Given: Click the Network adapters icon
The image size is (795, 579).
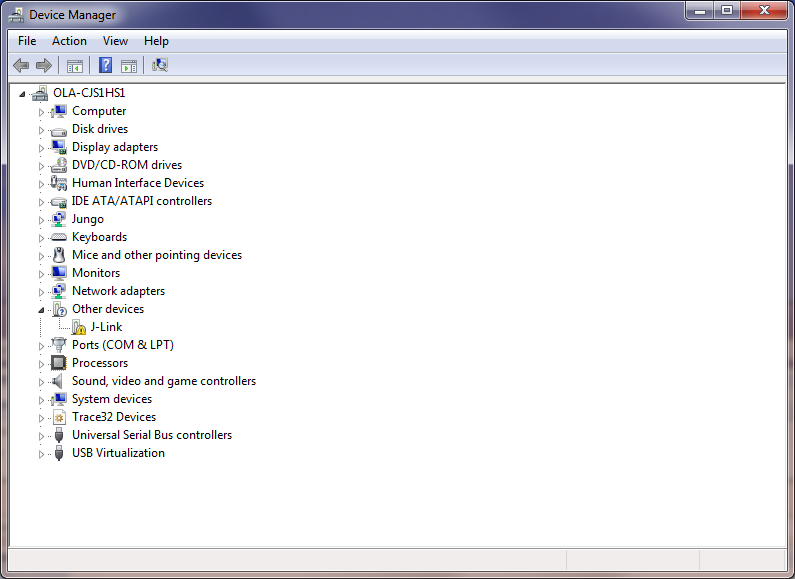Looking at the screenshot, I should click(x=59, y=291).
